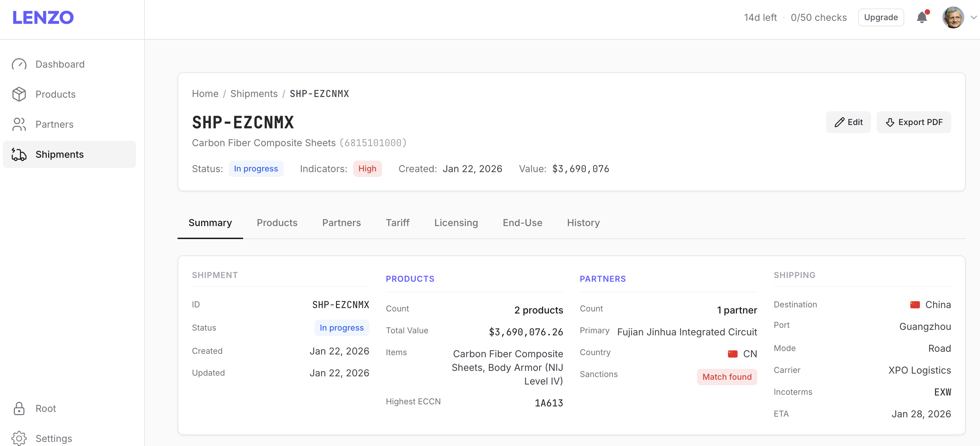Switch to the Products tab
Viewport: 980px width, 446px height.
[277, 223]
